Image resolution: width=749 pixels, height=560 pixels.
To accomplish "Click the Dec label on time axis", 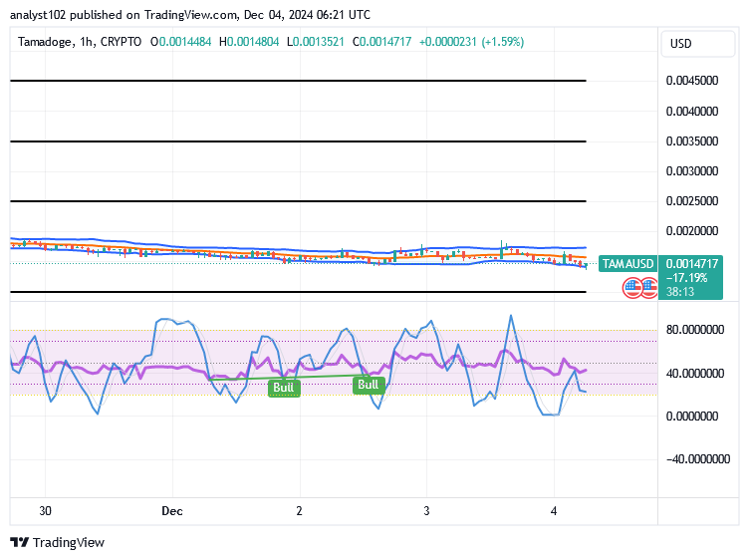I will click(x=172, y=511).
